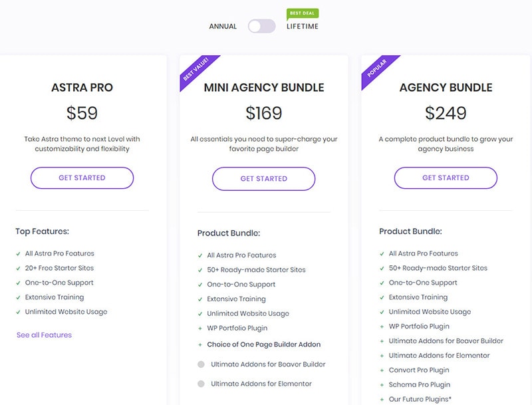Click the Best Value ribbon on Mini Agency
The image size is (532, 405).
pyautogui.click(x=196, y=70)
